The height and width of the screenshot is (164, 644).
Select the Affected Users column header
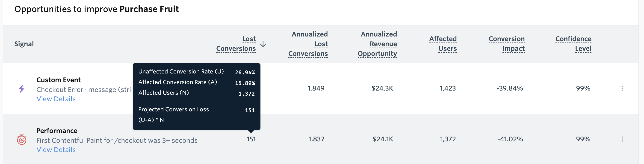point(443,44)
